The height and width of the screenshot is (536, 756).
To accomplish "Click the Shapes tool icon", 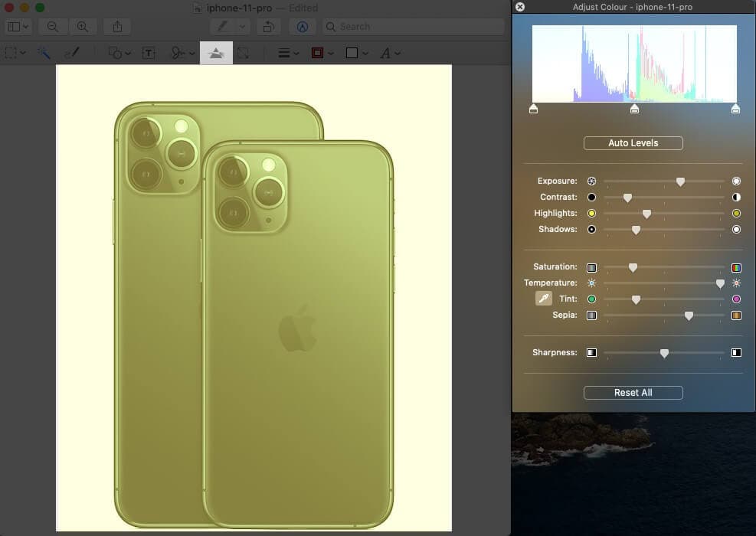I will 115,53.
